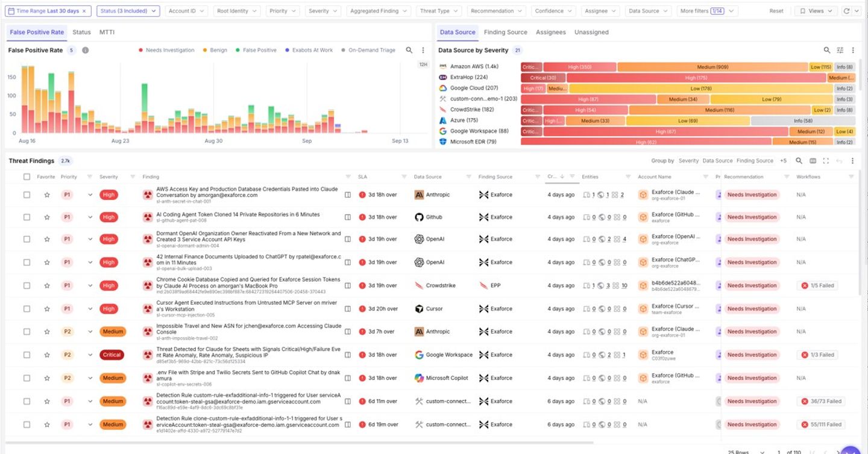Reset all filters

[776, 11]
